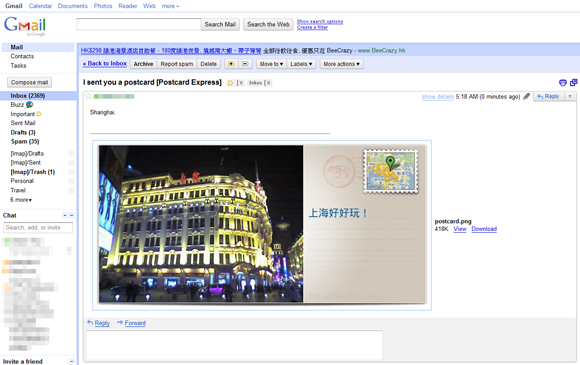
Task: Click the Personal label color box
Action: (71, 181)
